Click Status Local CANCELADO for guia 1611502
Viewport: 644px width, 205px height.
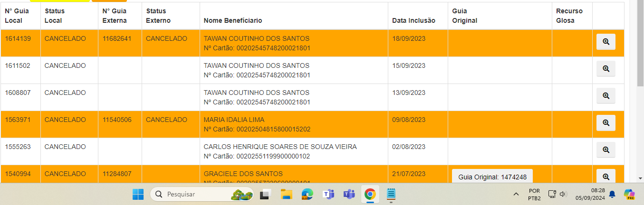click(65, 65)
